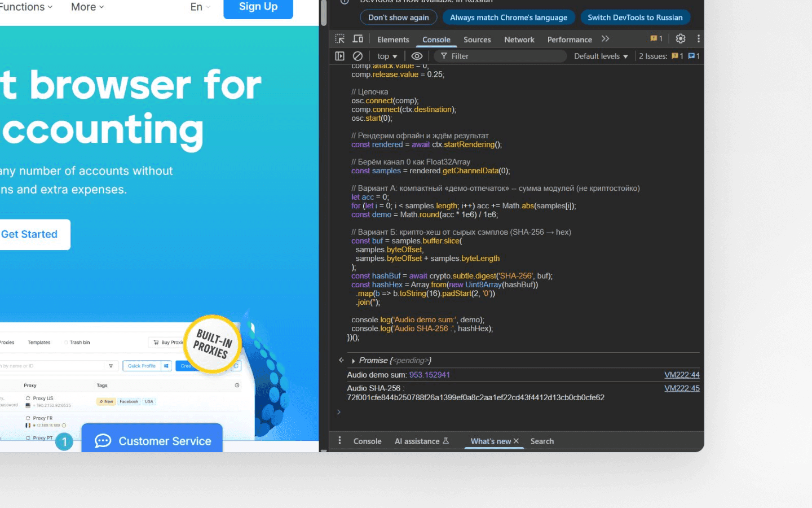Switch to the Elements tab
This screenshot has height=508, width=812.
click(393, 40)
